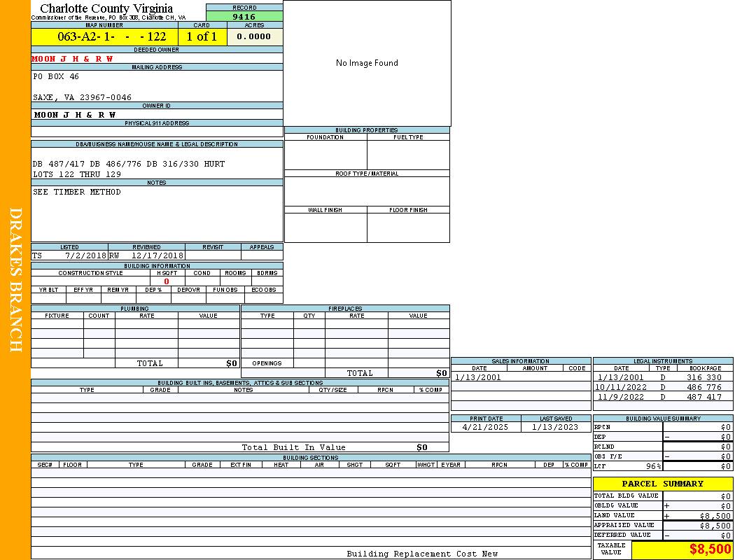The height and width of the screenshot is (560, 735).
Task: Click the 'No Image Found' placeholder
Action: coord(367,63)
